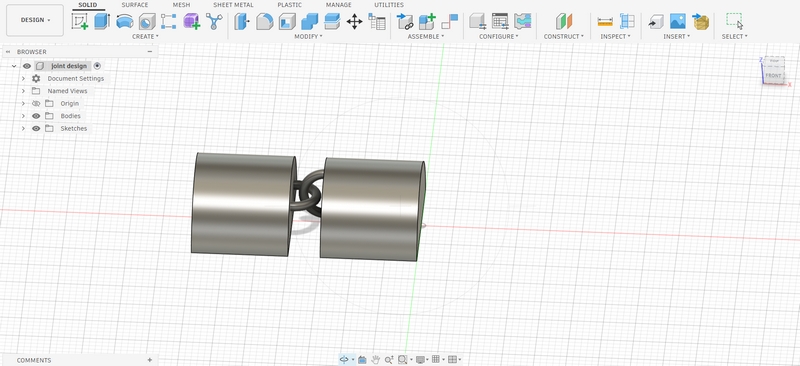Image resolution: width=800 pixels, height=366 pixels.
Task: Open the Change Parameters table tool
Action: 377,21
